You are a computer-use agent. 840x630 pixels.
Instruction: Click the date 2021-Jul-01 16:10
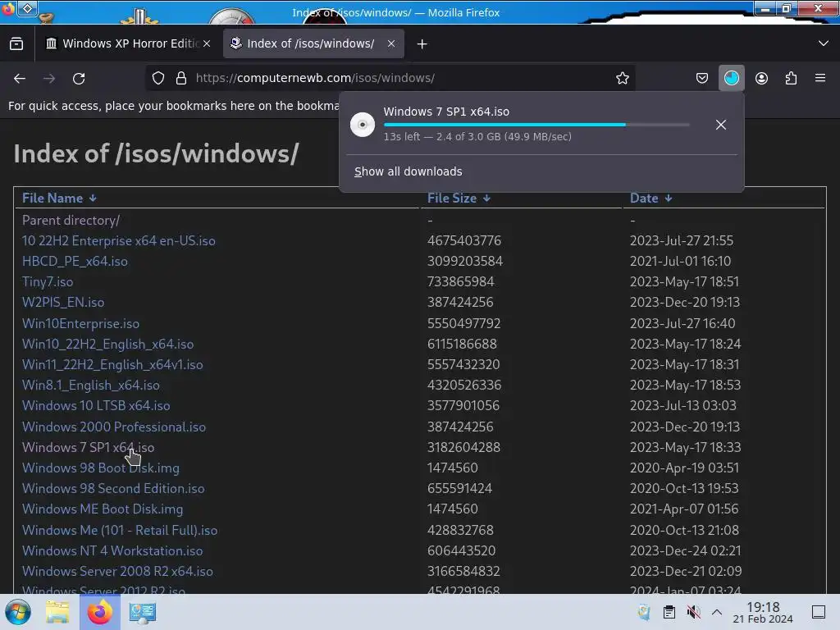pyautogui.click(x=680, y=261)
